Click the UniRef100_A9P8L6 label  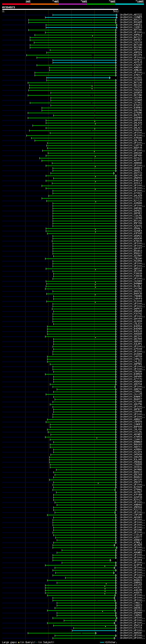[131, 35]
